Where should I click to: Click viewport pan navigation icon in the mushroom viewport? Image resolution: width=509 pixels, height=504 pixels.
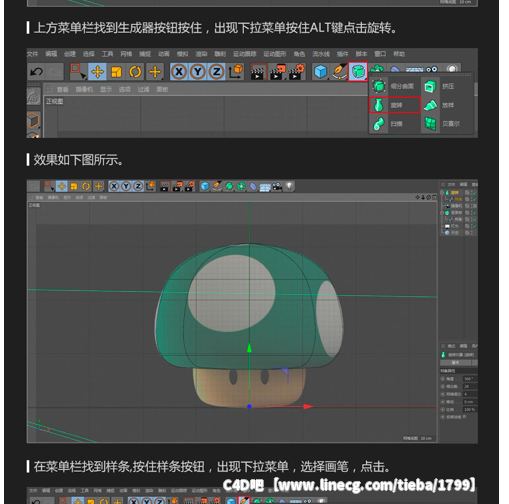417,197
